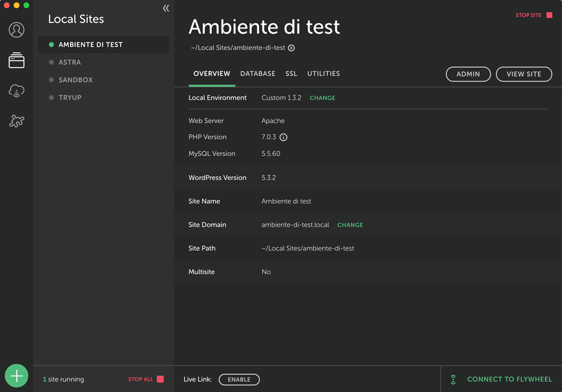Show PHP version info icon
562x392 pixels.
click(283, 137)
